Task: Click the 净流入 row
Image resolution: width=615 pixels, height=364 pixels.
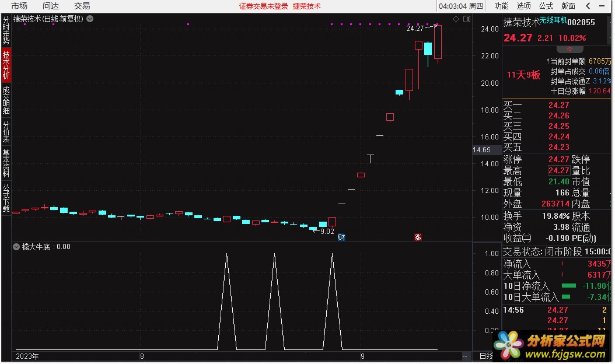Action: click(557, 264)
